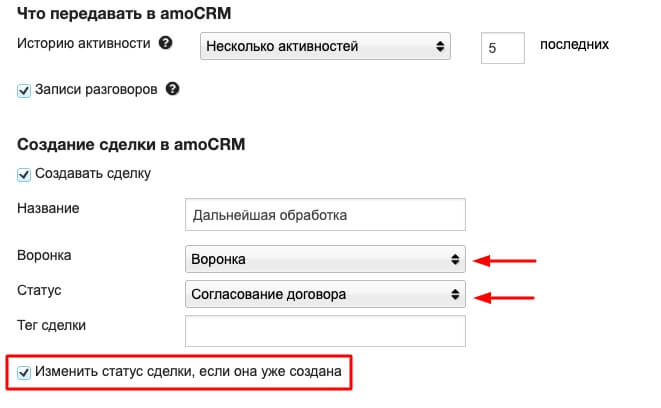Click the word "последних" after the number field
The height and width of the screenshot is (408, 661).
point(574,44)
